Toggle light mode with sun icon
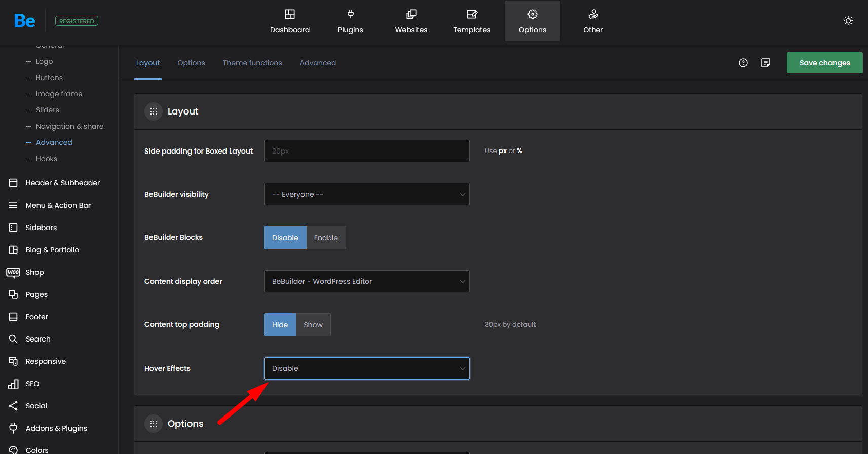The height and width of the screenshot is (454, 868). [848, 21]
